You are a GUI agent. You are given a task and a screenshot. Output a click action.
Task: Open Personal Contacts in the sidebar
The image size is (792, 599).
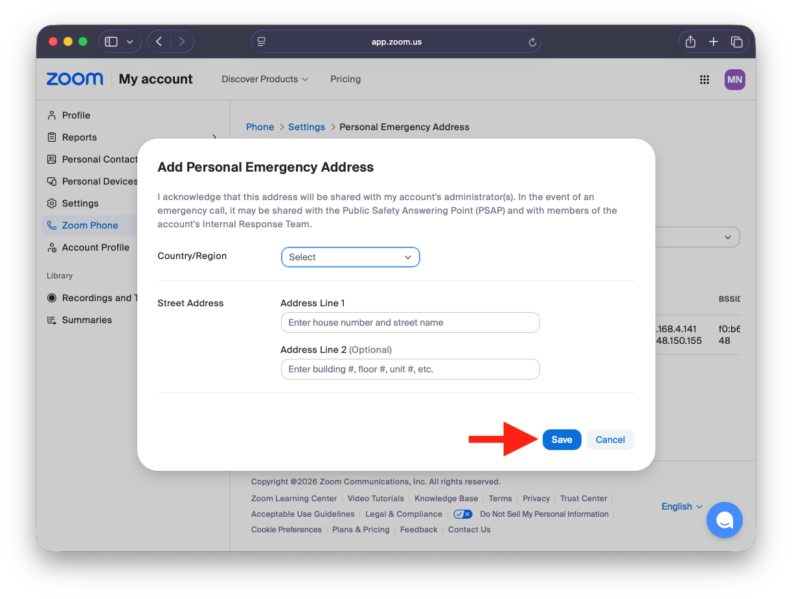pyautogui.click(x=99, y=160)
